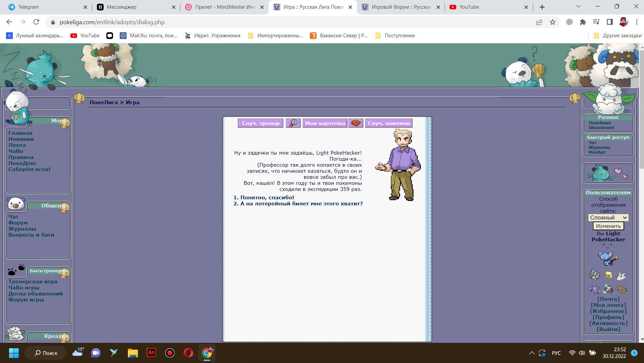Switch to the Мессенджер browser tab

[x=136, y=7]
